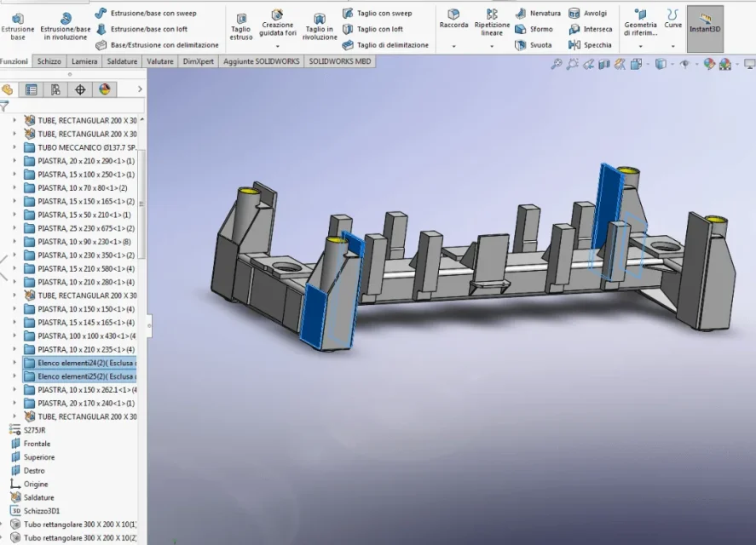
Task: Choose Taglio con loft
Action: [372, 30]
